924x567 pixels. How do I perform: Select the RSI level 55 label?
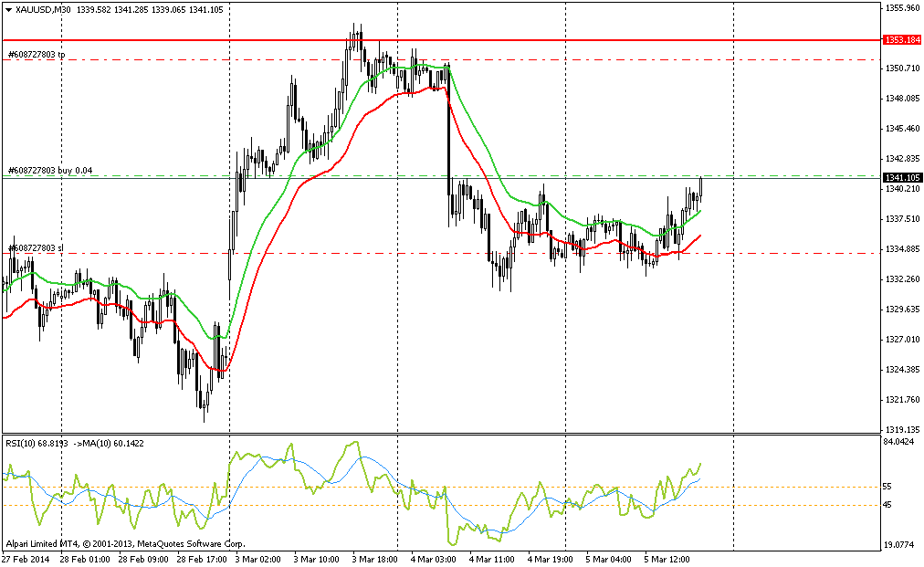tap(888, 487)
